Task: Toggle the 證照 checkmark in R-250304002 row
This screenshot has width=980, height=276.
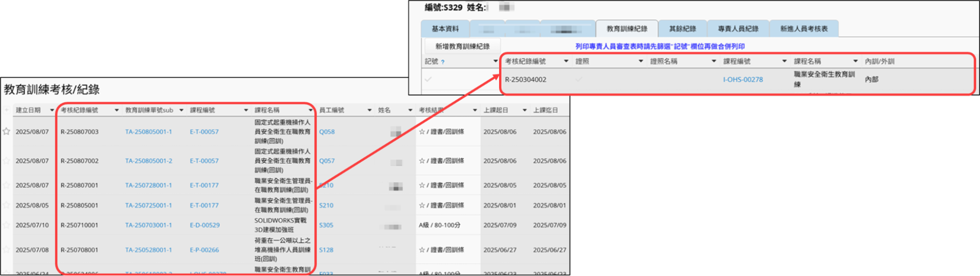Action: (579, 79)
